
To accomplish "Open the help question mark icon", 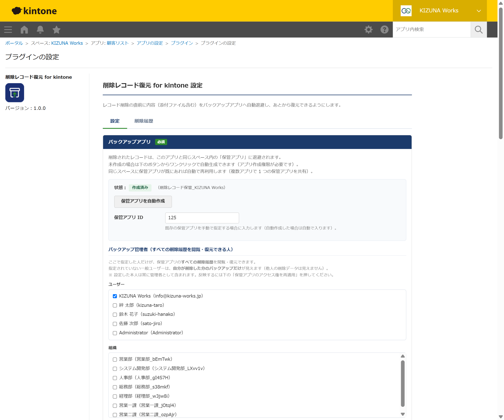I will pyautogui.click(x=384, y=30).
